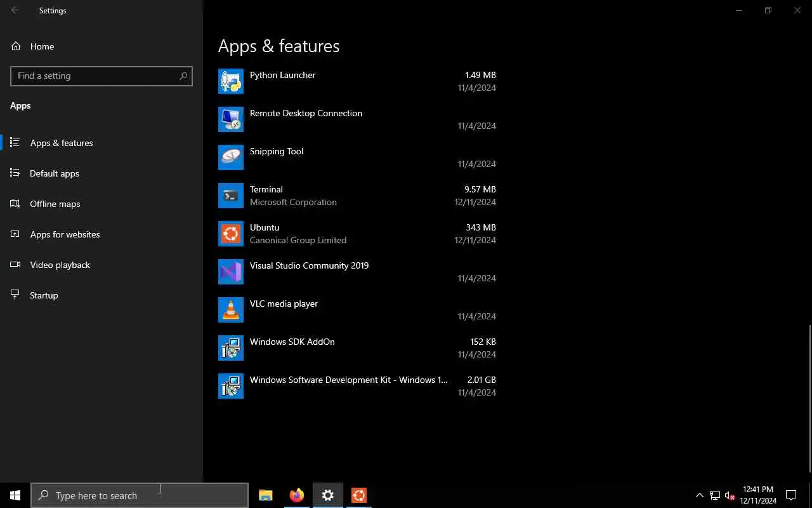
Task: Select the Python Launcher entry name
Action: coord(282,75)
